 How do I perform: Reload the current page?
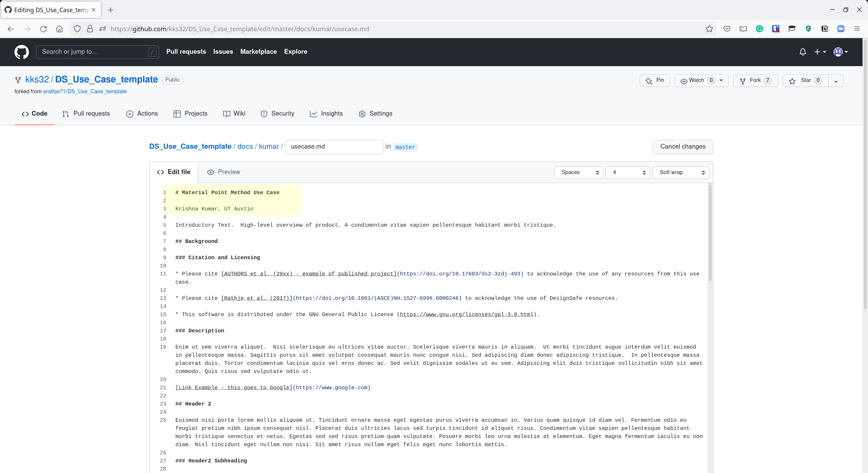point(43,29)
